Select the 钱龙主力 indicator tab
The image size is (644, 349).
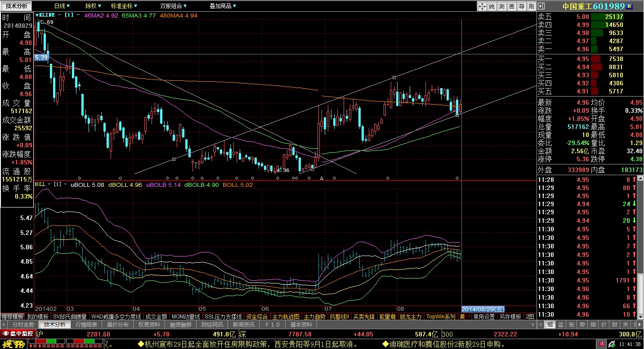411,317
